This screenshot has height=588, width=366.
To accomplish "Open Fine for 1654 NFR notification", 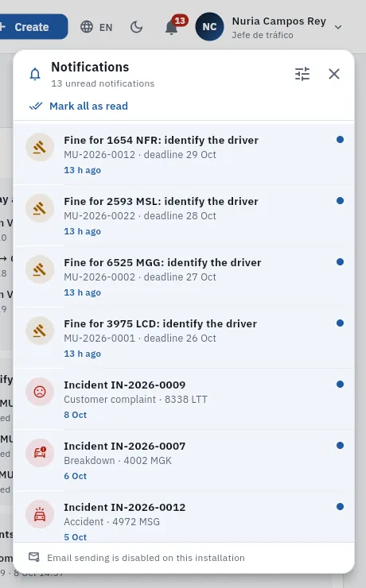I will tap(184, 154).
